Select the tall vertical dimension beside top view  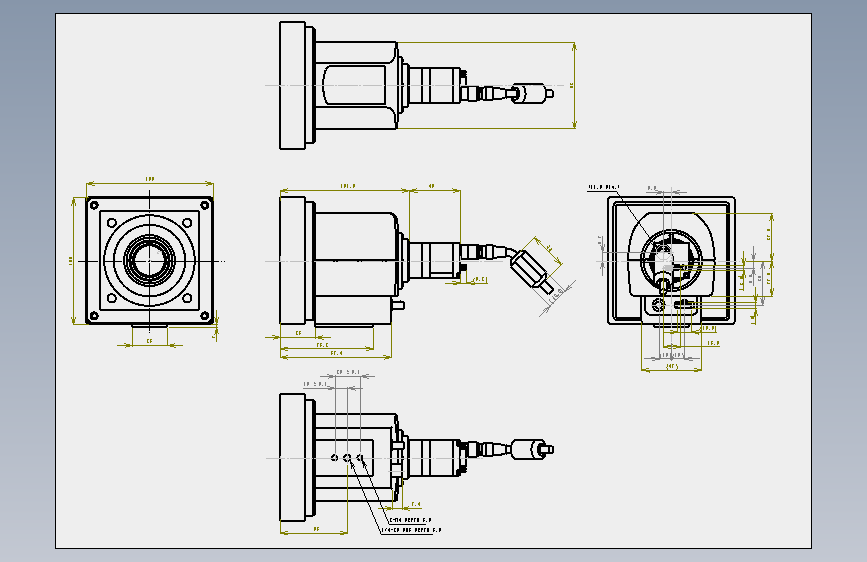pyautogui.click(x=574, y=85)
